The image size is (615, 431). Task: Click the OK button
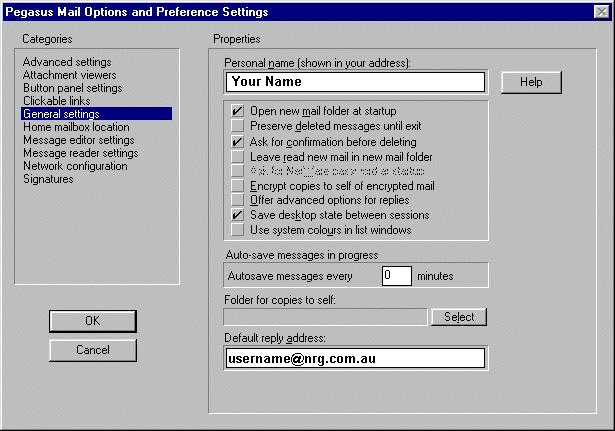pyautogui.click(x=93, y=321)
